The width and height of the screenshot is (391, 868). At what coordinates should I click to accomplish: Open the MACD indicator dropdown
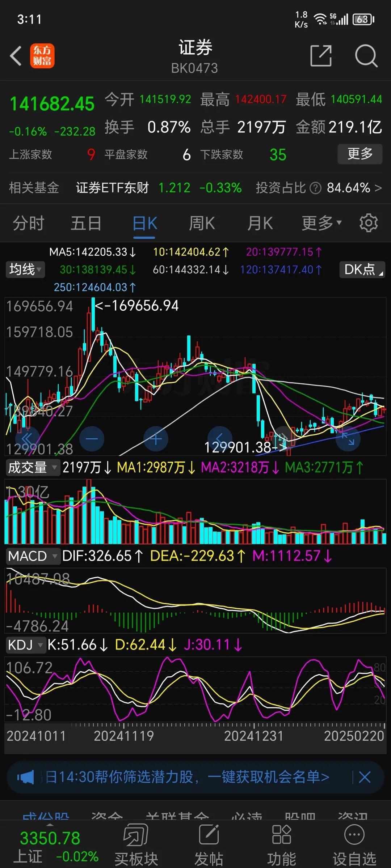[32, 556]
